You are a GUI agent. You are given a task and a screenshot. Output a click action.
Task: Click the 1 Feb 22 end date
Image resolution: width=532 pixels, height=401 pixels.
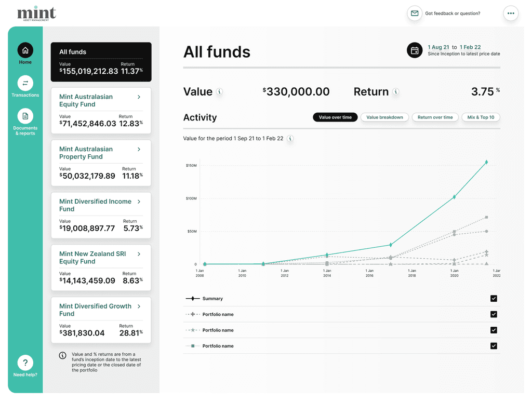[470, 47]
